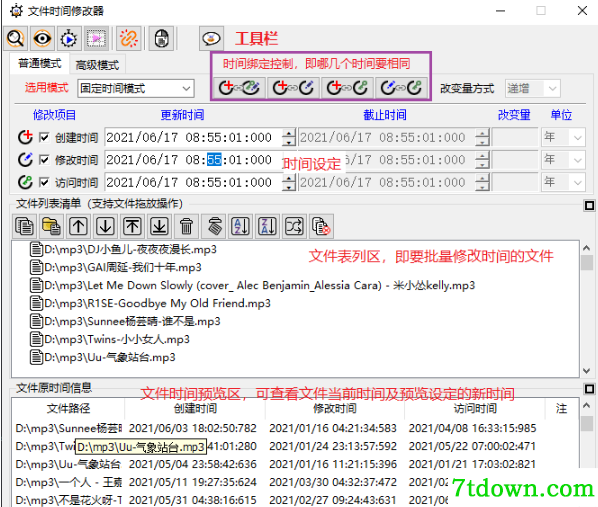Click the file list scrollbar up arrow
Image resolution: width=598 pixels, height=507 pixels.
[587, 248]
